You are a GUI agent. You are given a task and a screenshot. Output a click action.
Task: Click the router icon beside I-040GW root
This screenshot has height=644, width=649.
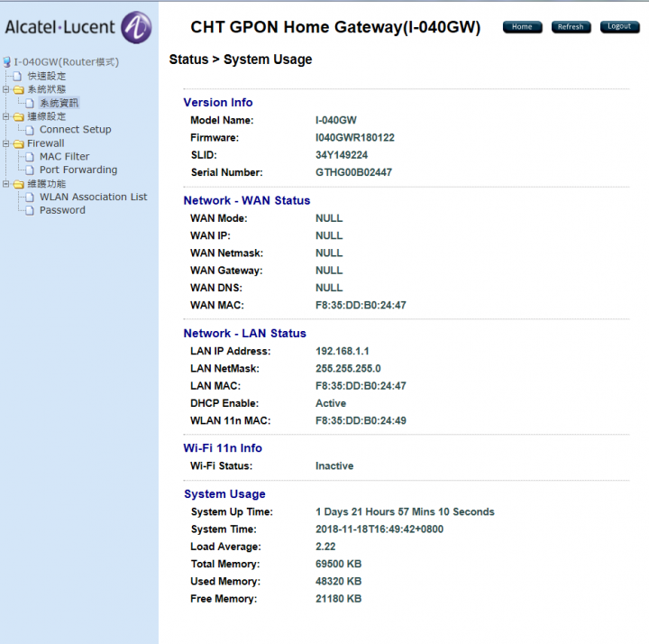[x=6, y=62]
